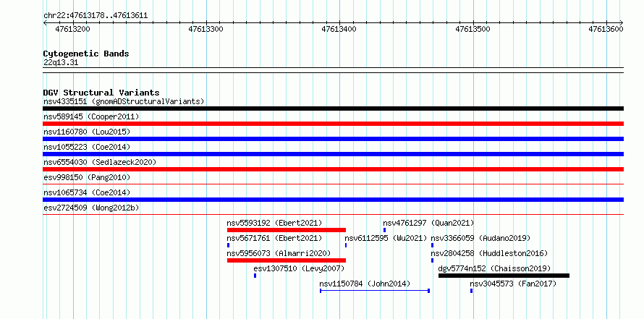Click the nsv4761297 (Quan2021) label
644x319 pixels.
(428, 223)
